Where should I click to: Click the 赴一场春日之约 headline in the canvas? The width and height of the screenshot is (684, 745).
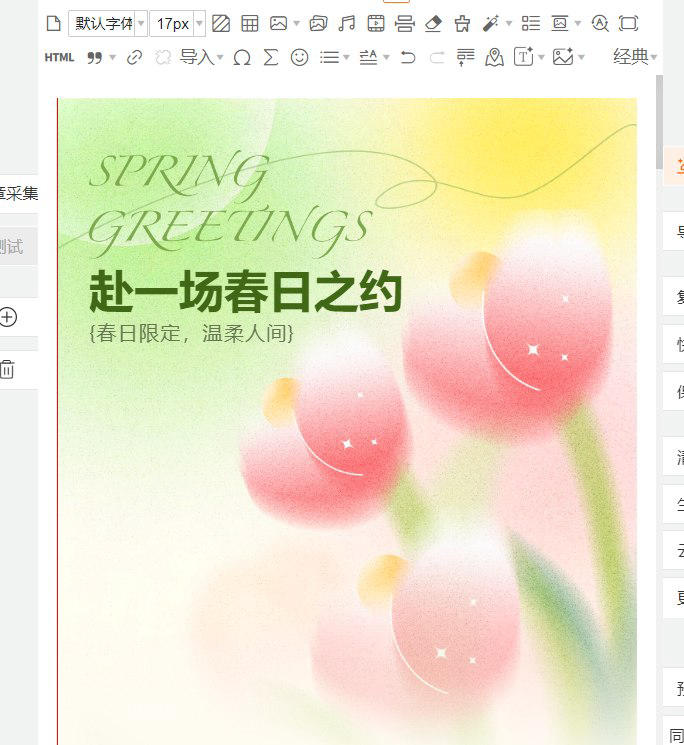tap(245, 292)
